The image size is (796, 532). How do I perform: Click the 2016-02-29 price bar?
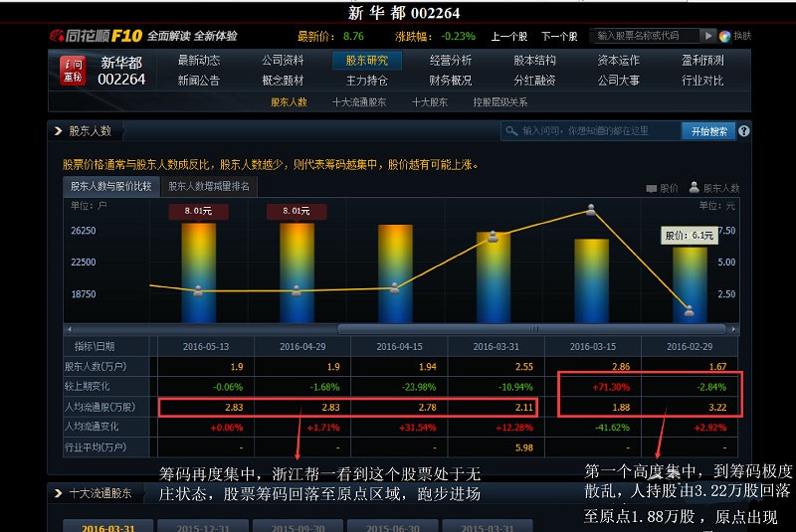click(x=690, y=285)
